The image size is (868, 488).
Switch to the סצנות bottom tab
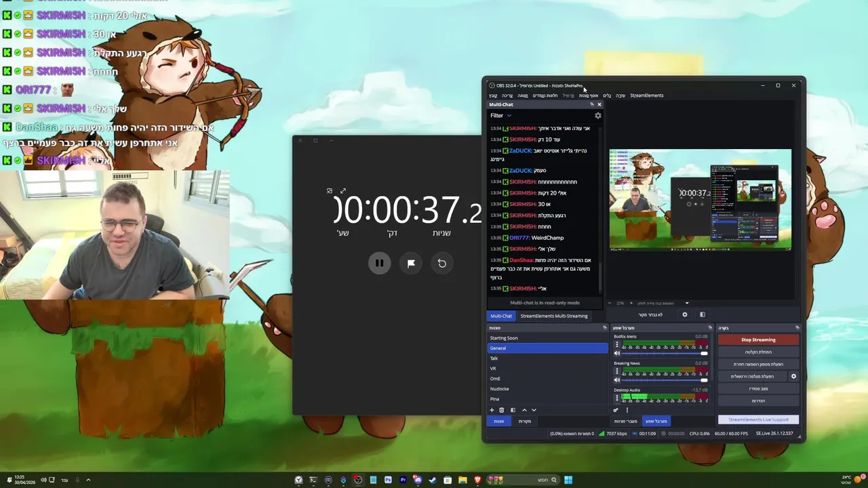(499, 422)
